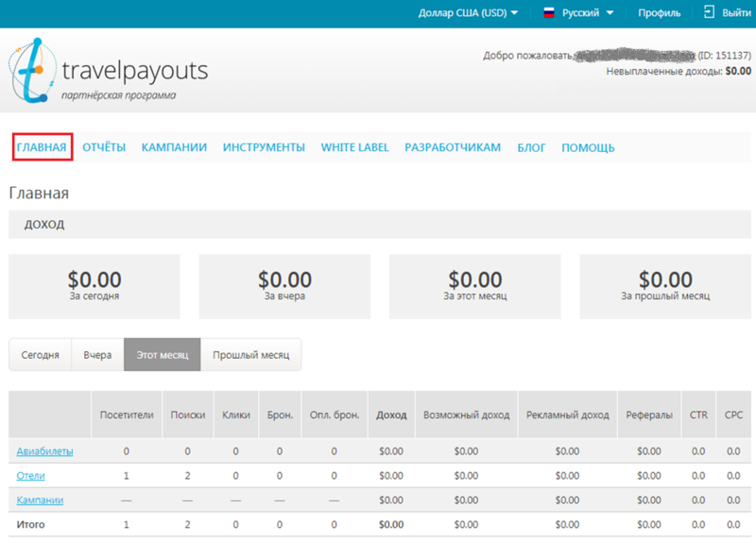The height and width of the screenshot is (543, 756).
Task: Go to Разработчикам page
Action: tap(453, 147)
